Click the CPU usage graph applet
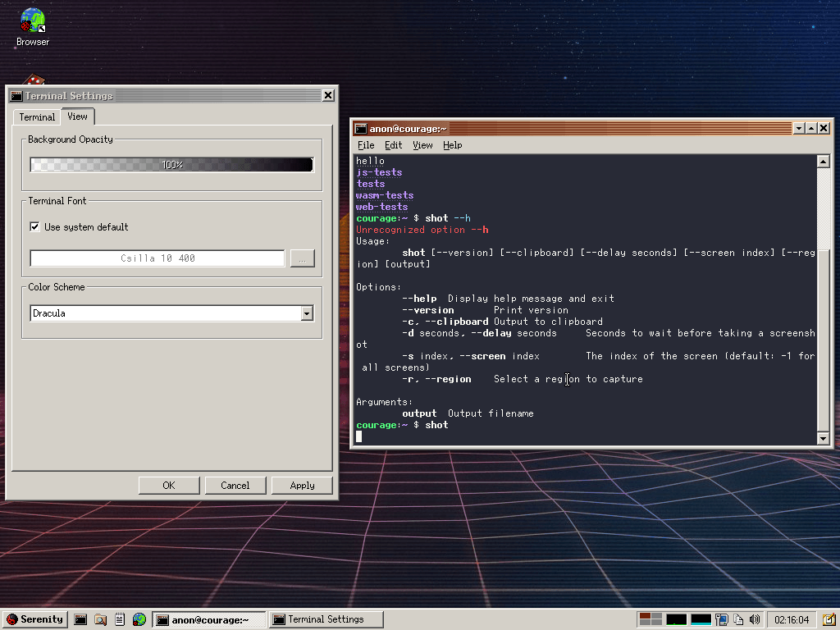The width and height of the screenshot is (840, 630). click(676, 619)
